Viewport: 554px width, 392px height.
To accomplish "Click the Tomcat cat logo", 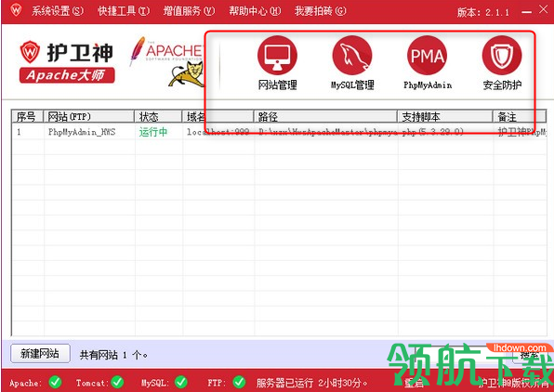I will tap(187, 74).
